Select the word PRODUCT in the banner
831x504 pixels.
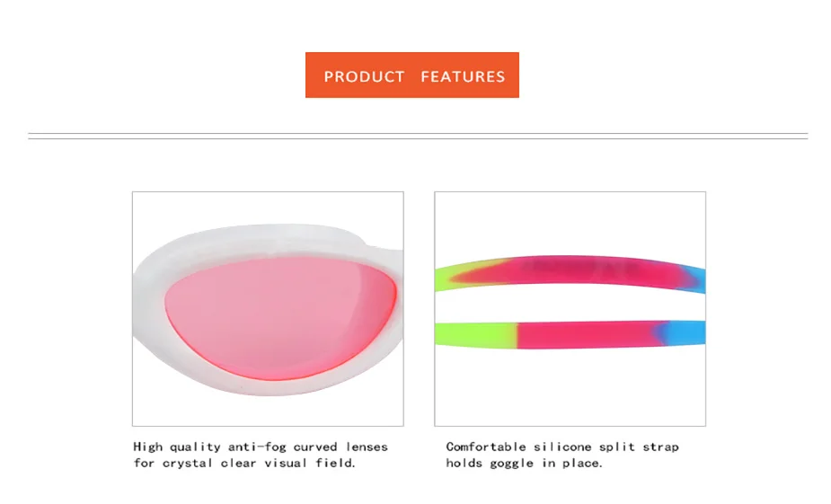(364, 77)
